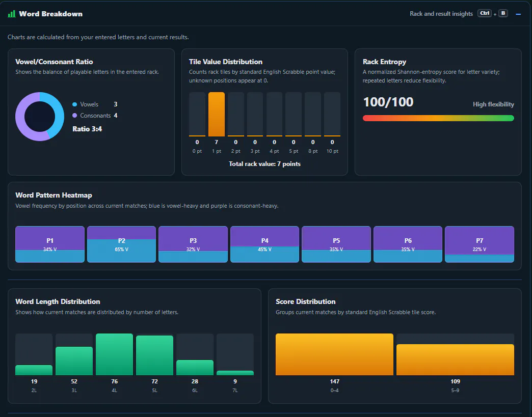The width and height of the screenshot is (532, 417).
Task: Click the 4L word length bar
Action: tap(114, 354)
